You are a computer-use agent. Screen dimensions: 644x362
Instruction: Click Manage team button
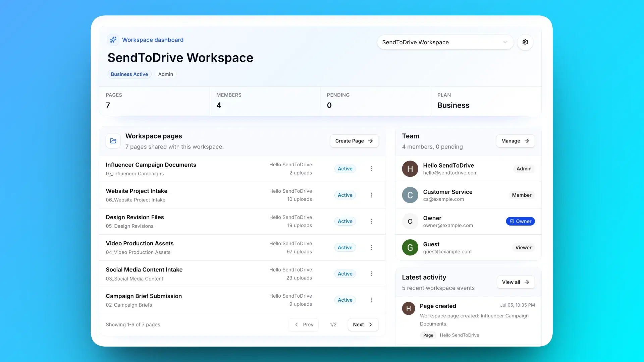515,141
